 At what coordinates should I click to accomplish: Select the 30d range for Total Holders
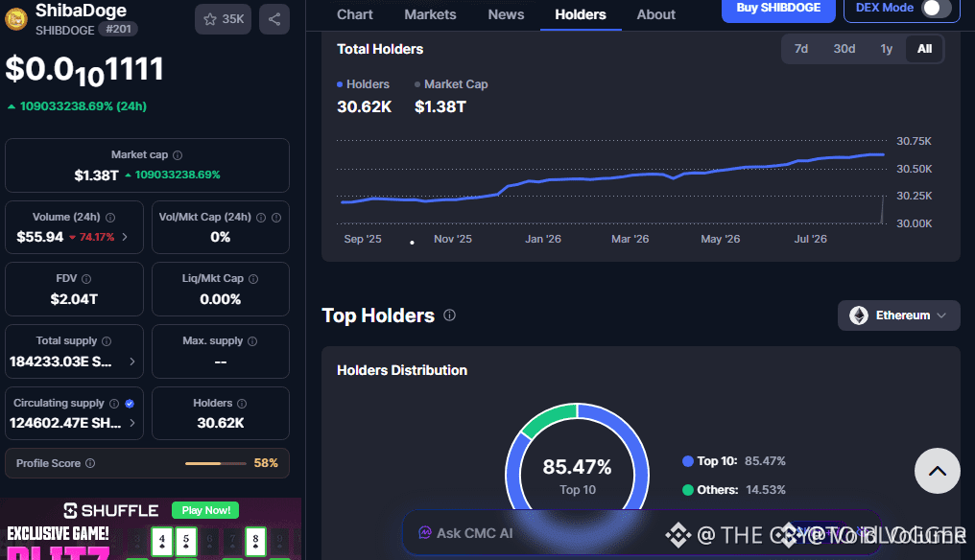point(844,49)
